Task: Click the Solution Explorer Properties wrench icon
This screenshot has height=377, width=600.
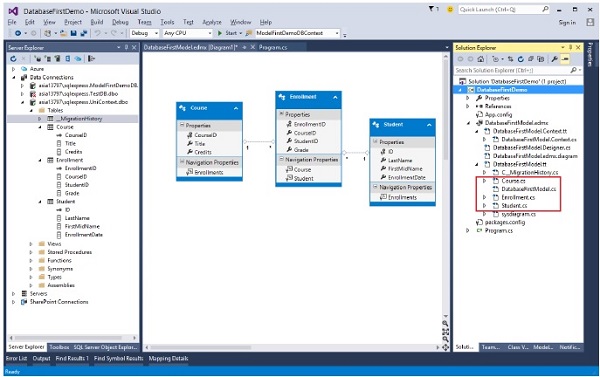Action: [554, 59]
